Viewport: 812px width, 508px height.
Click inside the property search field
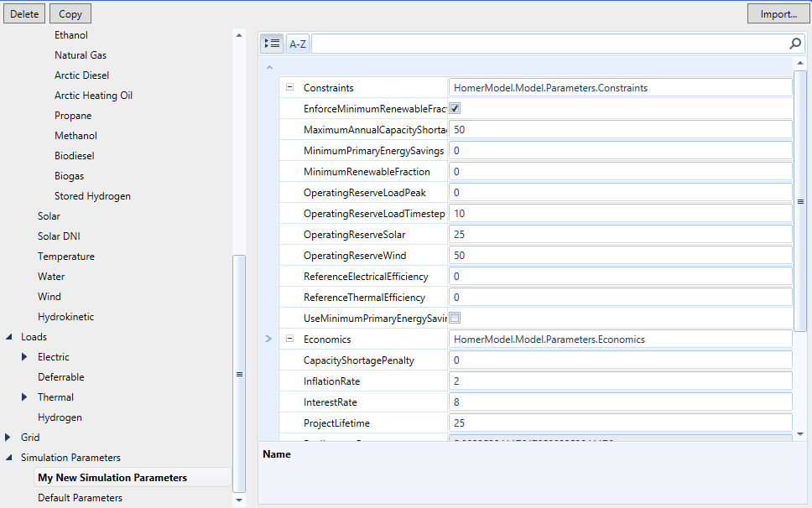[545, 43]
